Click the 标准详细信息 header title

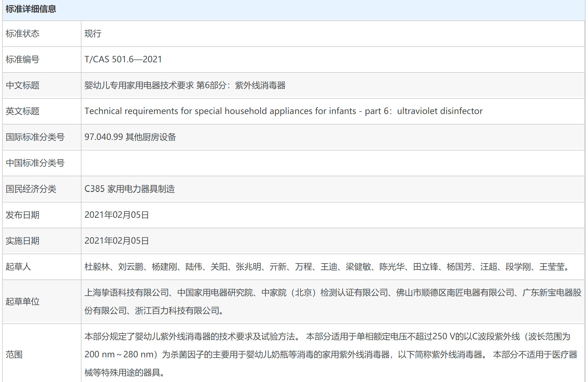click(x=31, y=9)
